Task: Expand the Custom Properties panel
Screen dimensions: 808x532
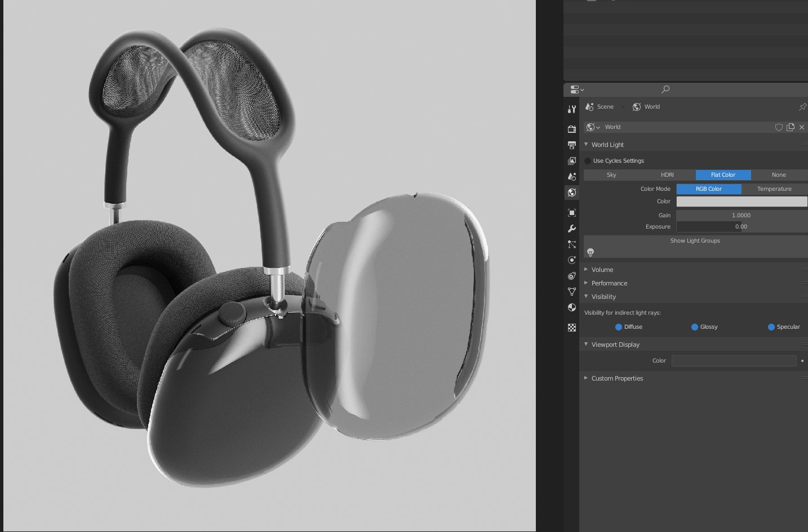Action: [616, 378]
